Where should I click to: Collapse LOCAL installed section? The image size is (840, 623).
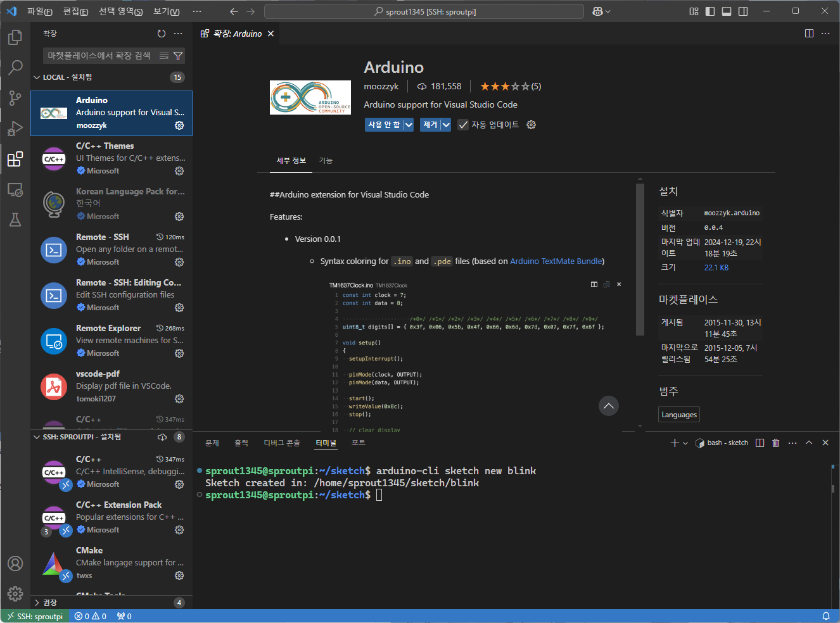111,77
